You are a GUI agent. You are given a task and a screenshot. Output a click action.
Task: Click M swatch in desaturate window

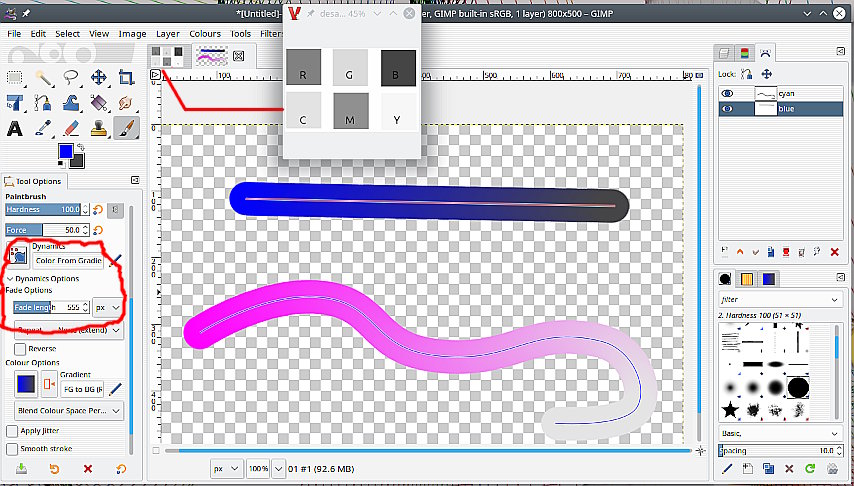[x=351, y=111]
